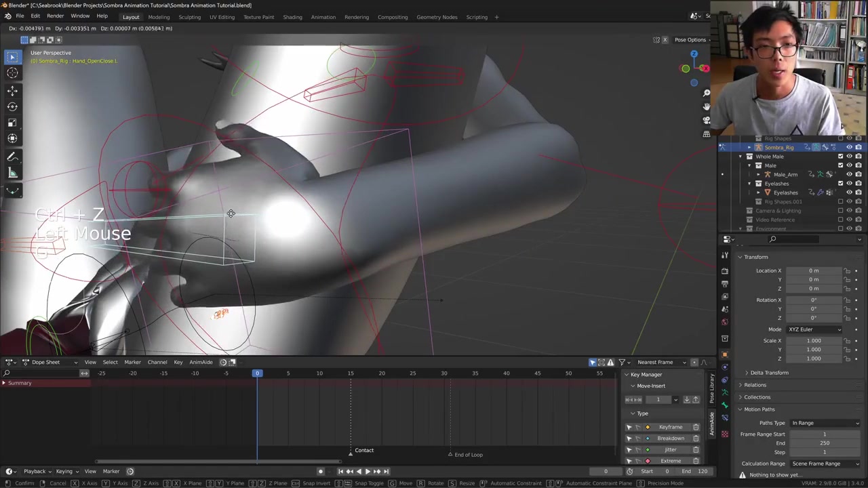The image size is (868, 488).
Task: Hide Sombra_Rig using its eye icon
Action: (x=849, y=147)
